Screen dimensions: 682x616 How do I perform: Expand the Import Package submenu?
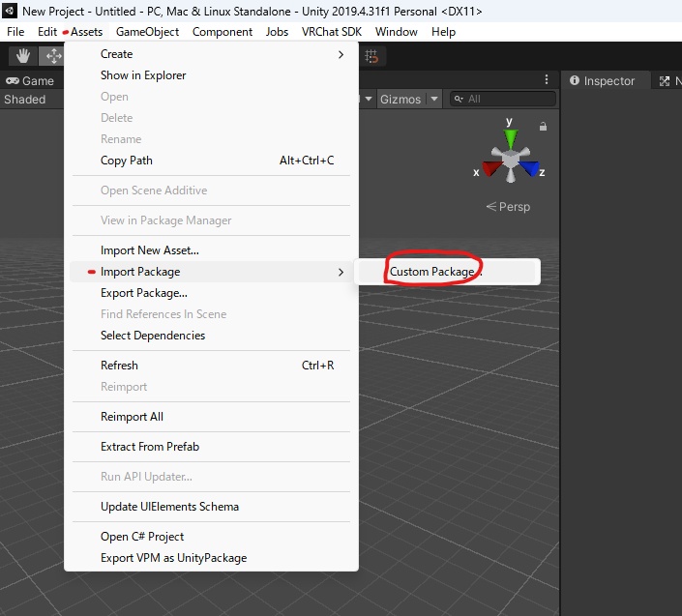point(212,272)
